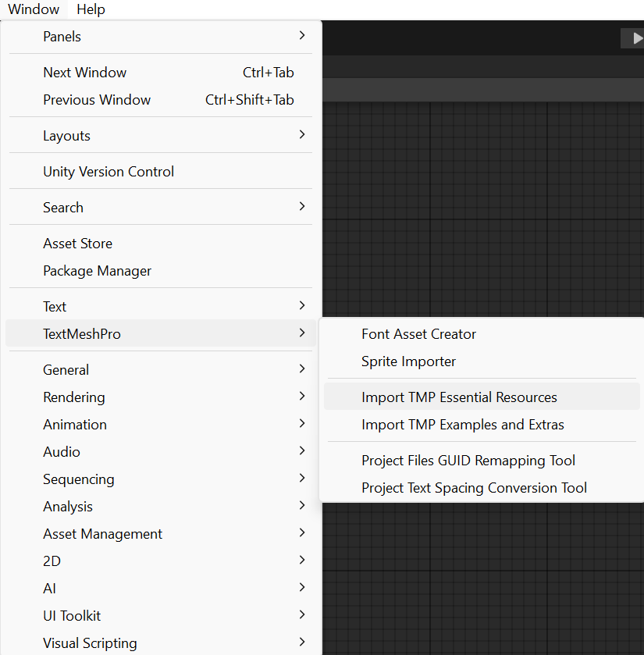Click the Window menu bar item
The image size is (644, 655).
pyautogui.click(x=34, y=9)
